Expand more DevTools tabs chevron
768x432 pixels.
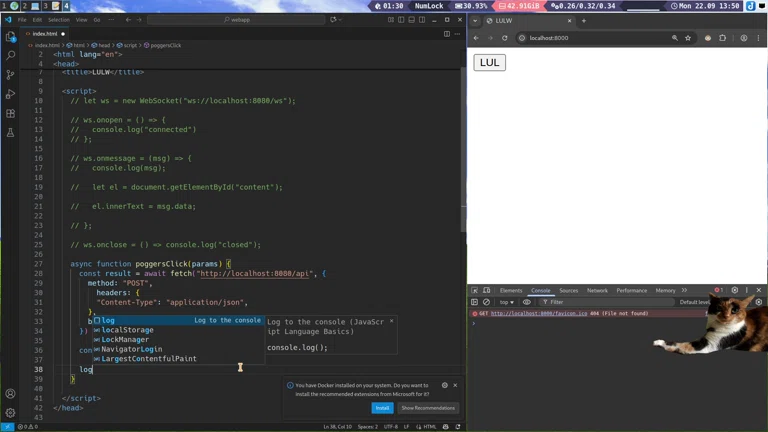684,290
